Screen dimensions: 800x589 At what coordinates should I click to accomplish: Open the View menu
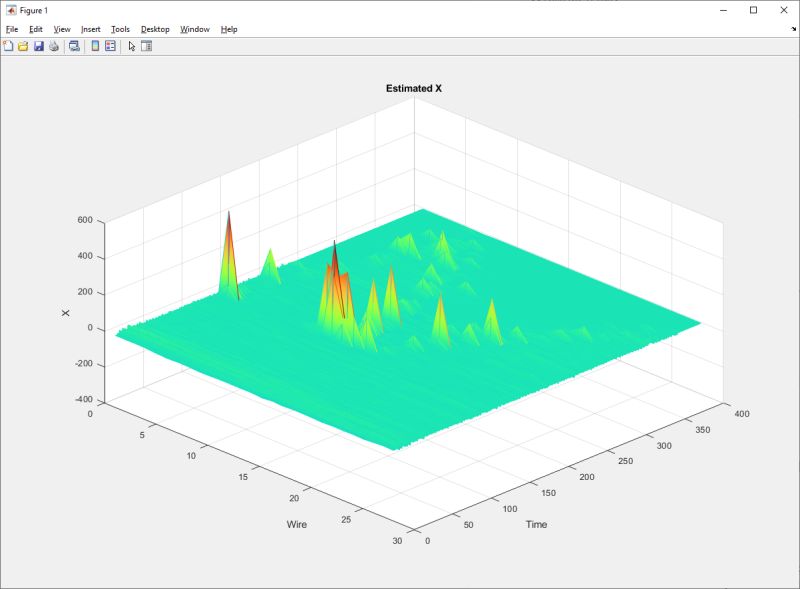pyautogui.click(x=60, y=29)
